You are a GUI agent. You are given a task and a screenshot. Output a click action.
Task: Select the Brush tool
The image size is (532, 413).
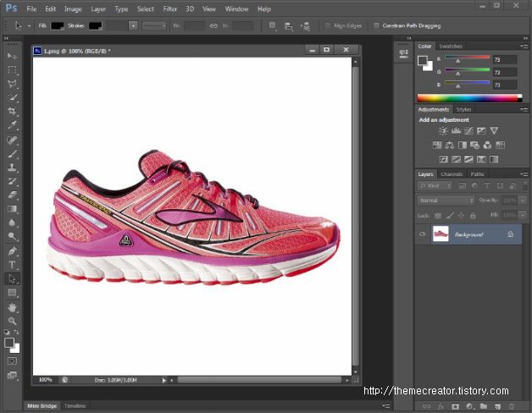[12, 153]
